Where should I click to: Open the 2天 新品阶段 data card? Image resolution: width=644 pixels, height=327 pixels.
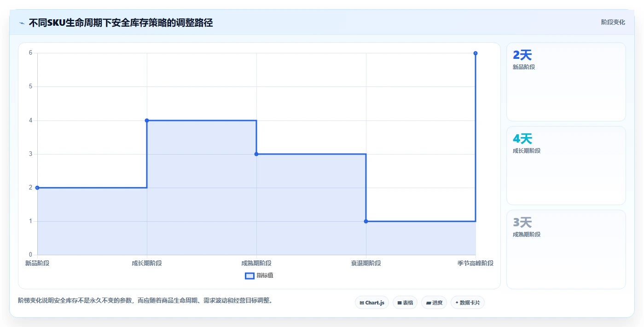(566, 82)
